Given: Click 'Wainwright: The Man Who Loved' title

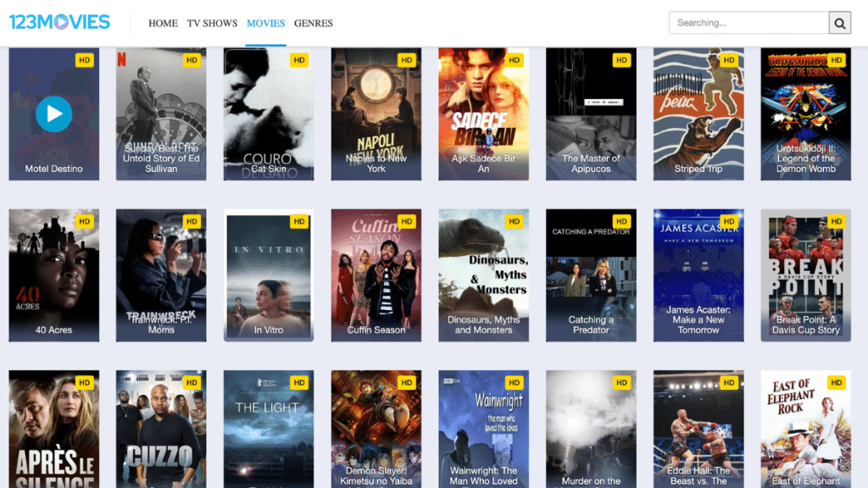Looking at the screenshot, I should tap(483, 476).
